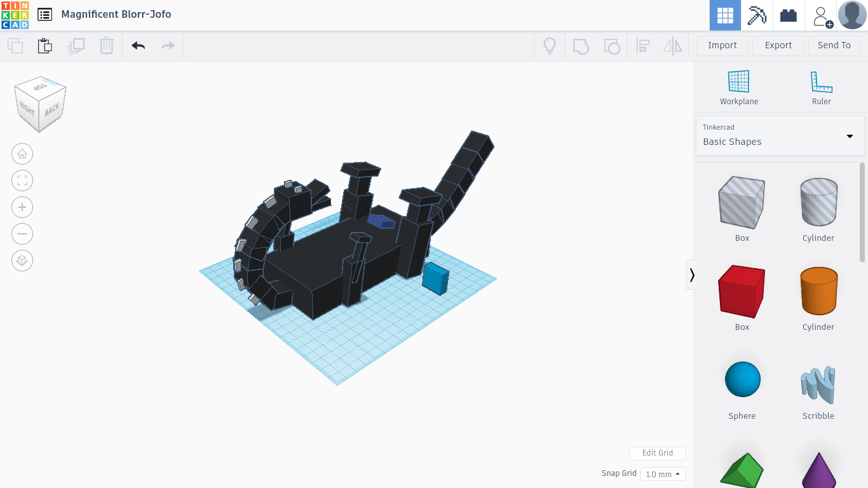Click the Redo arrow icon
Image resolution: width=868 pixels, height=488 pixels.
(168, 46)
